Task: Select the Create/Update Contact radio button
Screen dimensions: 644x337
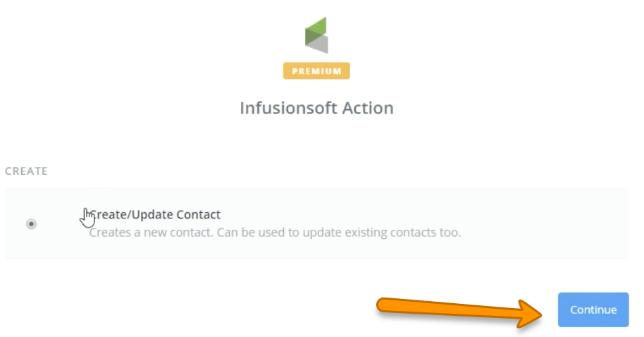Action: [31, 223]
